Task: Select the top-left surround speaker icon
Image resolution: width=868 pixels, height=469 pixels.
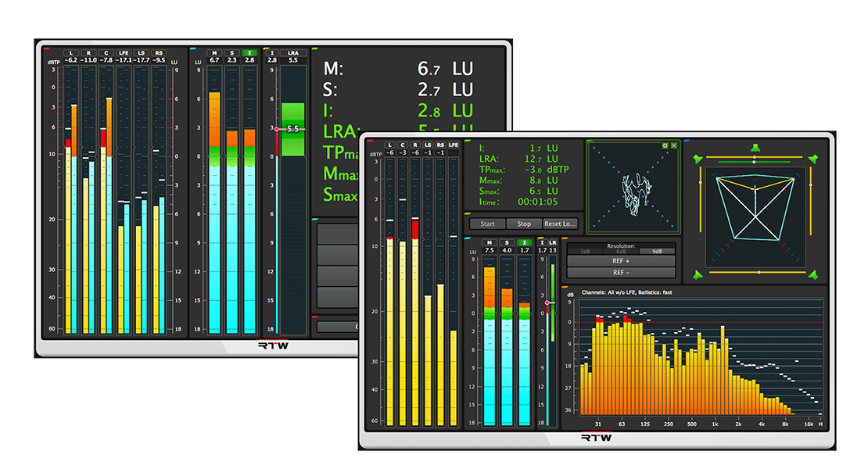Action: pyautogui.click(x=697, y=159)
